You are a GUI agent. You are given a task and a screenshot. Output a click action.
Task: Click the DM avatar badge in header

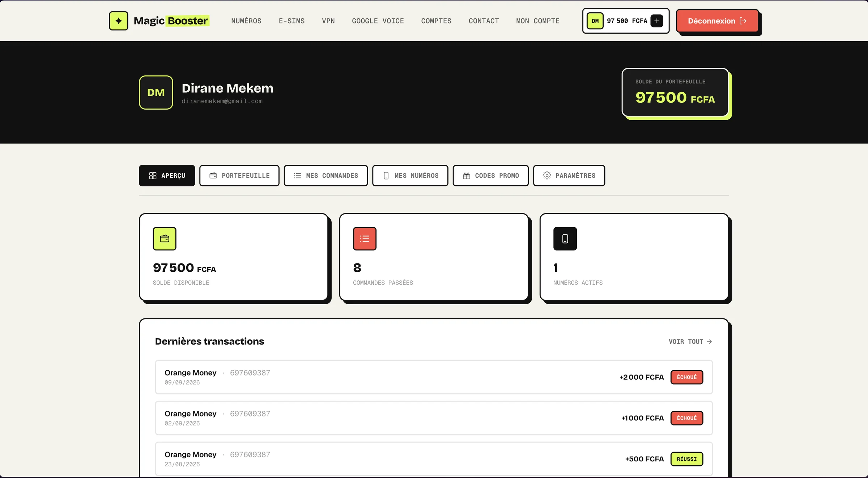pyautogui.click(x=595, y=21)
